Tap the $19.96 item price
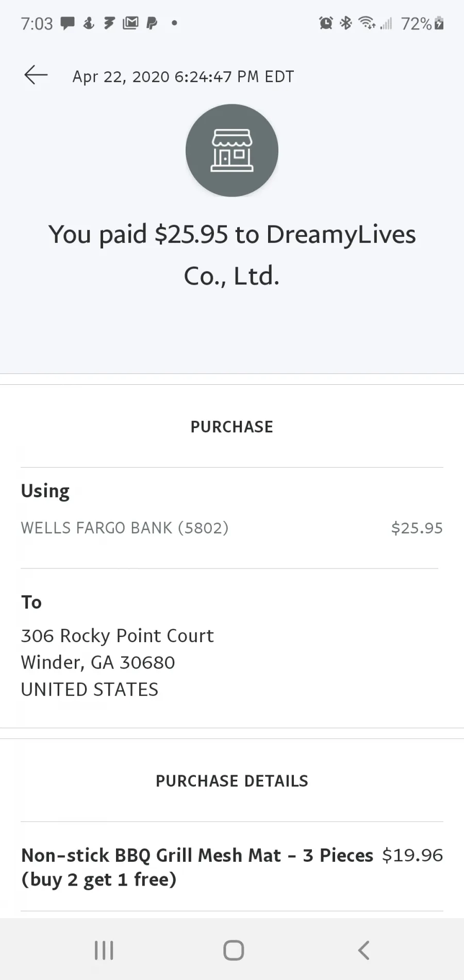 tap(412, 855)
